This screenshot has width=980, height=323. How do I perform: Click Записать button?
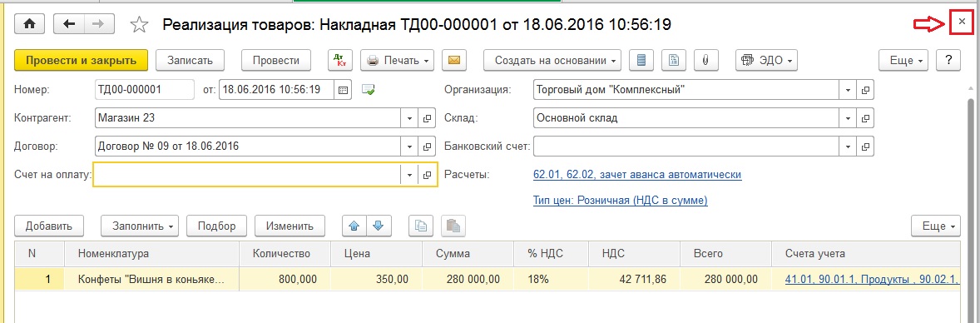(190, 61)
